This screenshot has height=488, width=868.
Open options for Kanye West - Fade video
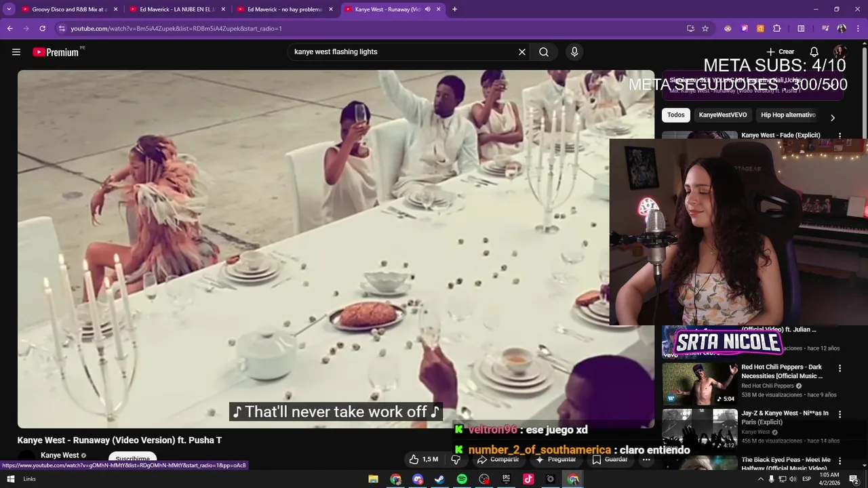click(x=840, y=136)
